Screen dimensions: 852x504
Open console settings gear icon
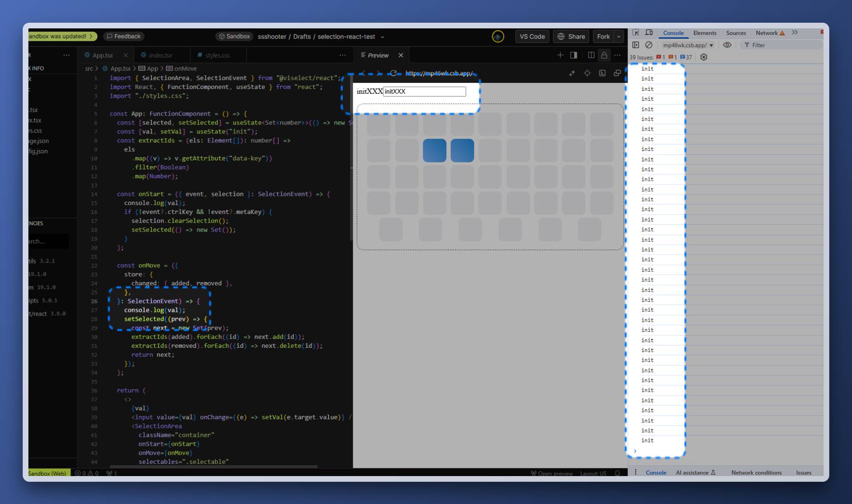pos(704,57)
